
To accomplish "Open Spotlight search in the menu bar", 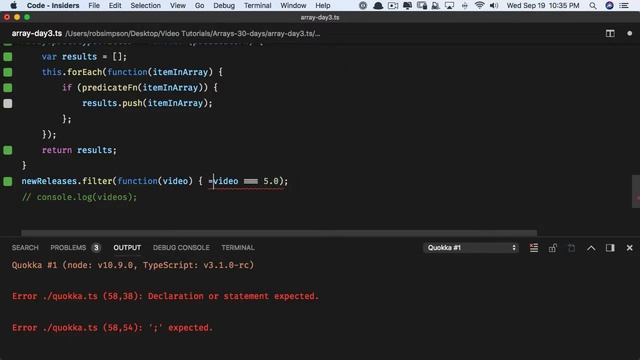I will tap(593, 5).
